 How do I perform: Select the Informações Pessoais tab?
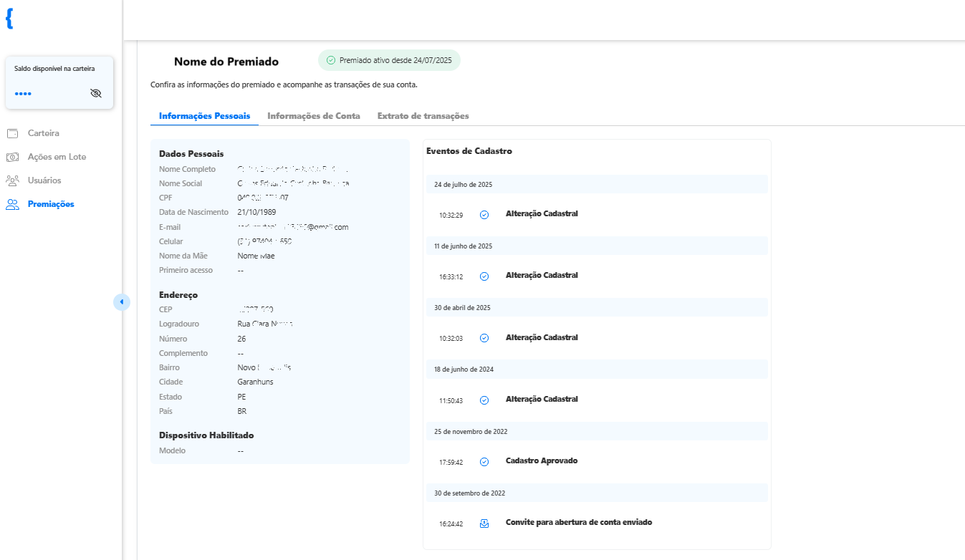pos(204,115)
